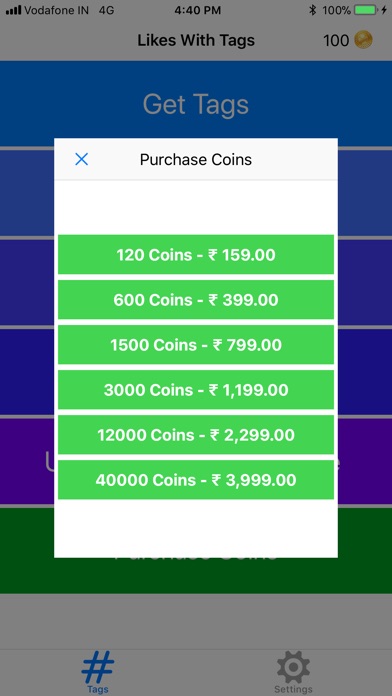Close the Purchase Coins dialog
The image size is (392, 696).
(82, 159)
